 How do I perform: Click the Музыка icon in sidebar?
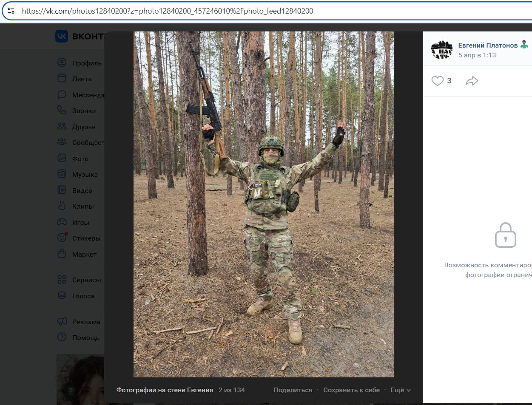tap(62, 174)
